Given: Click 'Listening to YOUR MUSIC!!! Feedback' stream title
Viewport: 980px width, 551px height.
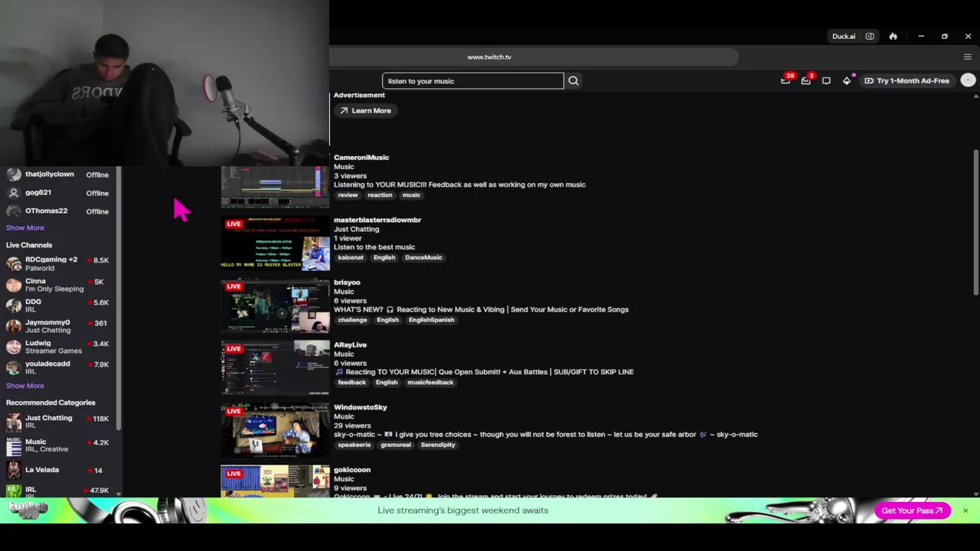Looking at the screenshot, I should pos(459,184).
